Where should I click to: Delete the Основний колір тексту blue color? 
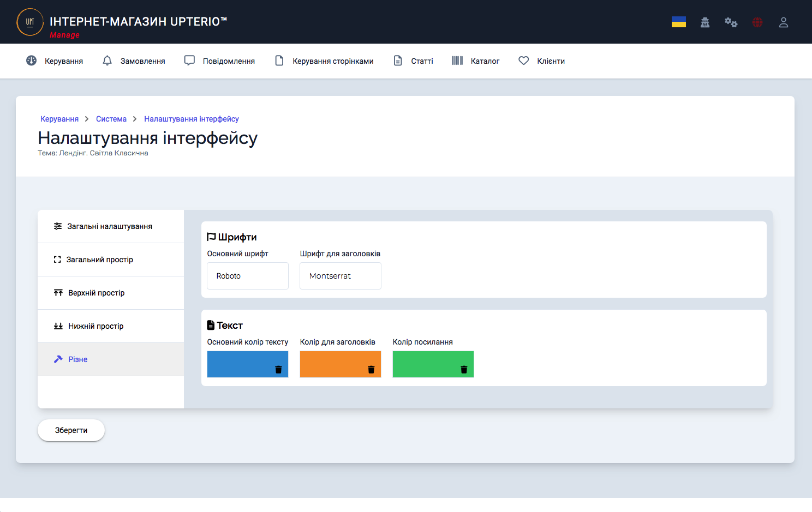pos(278,370)
